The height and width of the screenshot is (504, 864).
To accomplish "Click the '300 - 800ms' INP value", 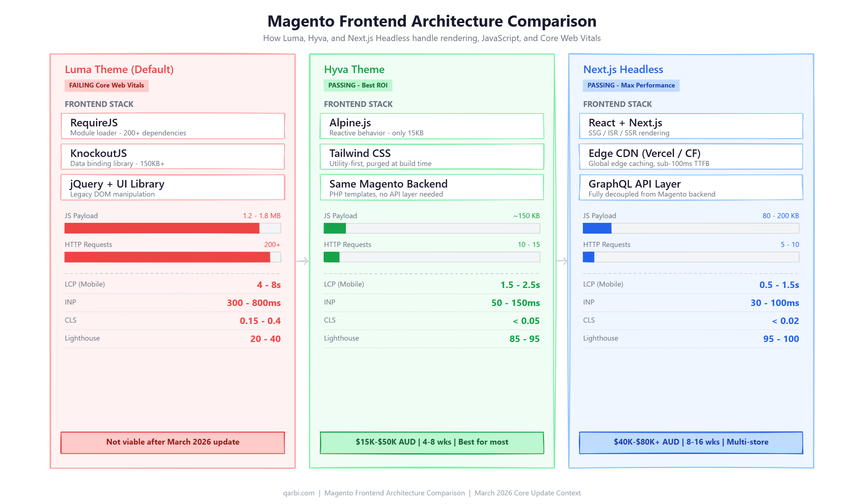I will pos(254,303).
